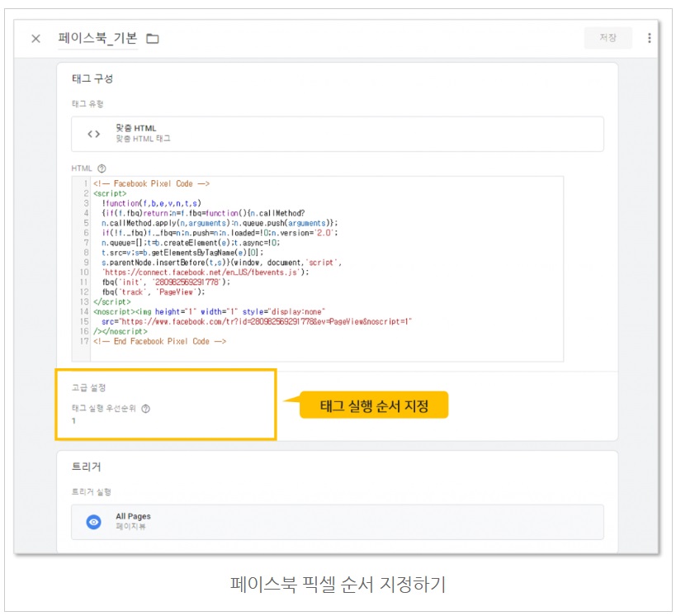Click the opening script tag line
Screen dimensions: 676x616
point(110,193)
